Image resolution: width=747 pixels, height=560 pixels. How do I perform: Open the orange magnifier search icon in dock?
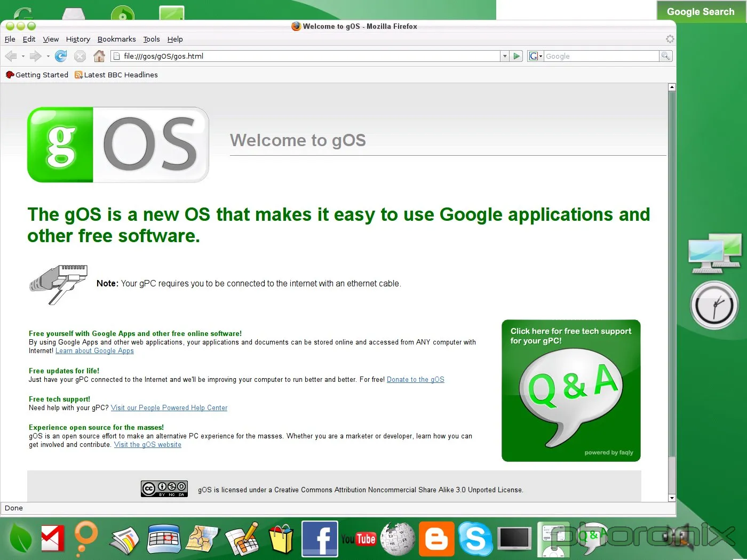tap(85, 538)
